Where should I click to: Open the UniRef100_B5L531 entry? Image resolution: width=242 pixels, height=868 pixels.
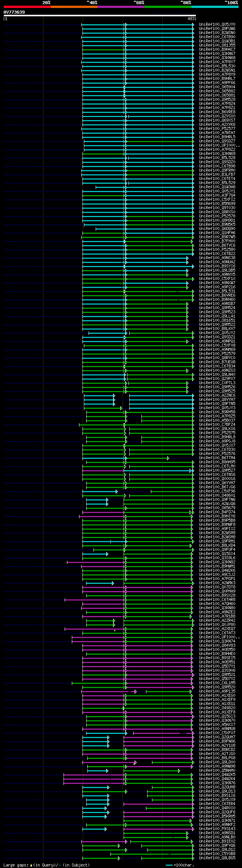click(x=217, y=291)
